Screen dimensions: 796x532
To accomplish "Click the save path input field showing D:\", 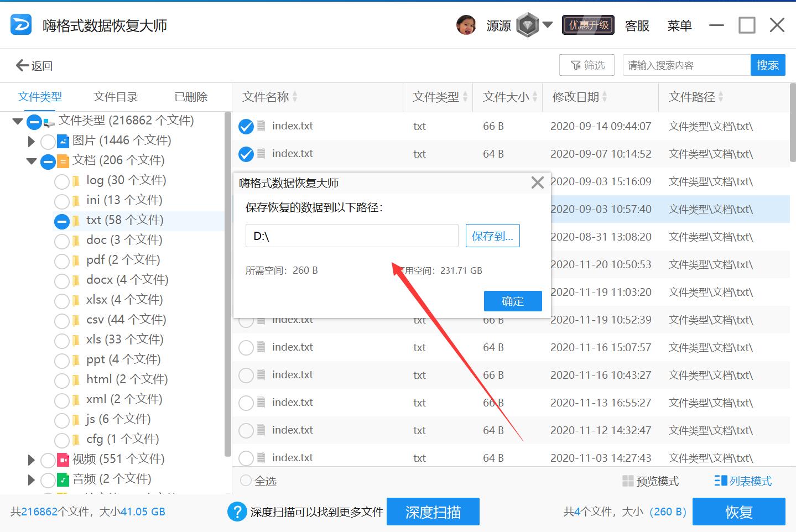I will tap(351, 235).
